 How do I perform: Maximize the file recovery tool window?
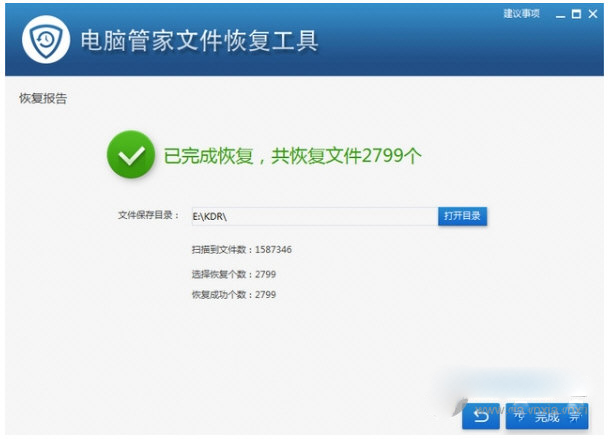(576, 14)
